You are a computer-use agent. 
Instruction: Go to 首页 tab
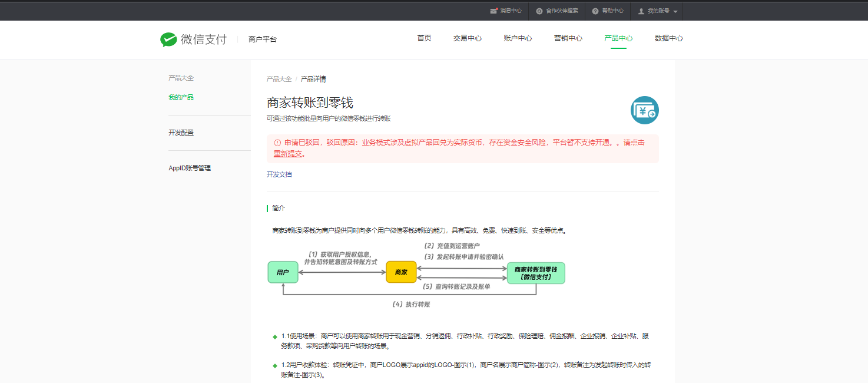point(424,38)
